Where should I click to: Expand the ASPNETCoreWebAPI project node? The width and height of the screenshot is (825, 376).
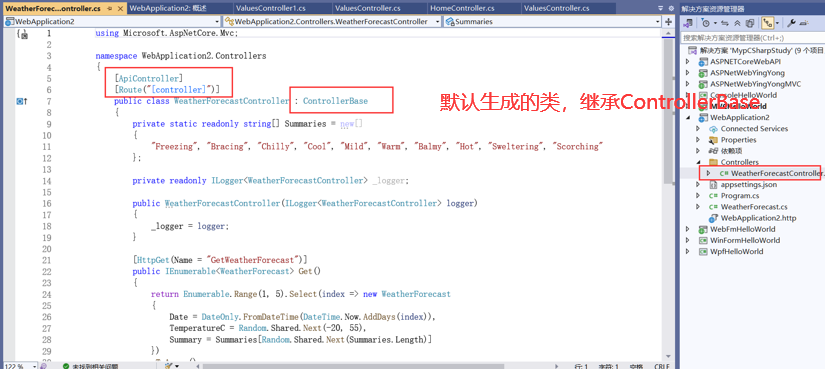[687, 62]
